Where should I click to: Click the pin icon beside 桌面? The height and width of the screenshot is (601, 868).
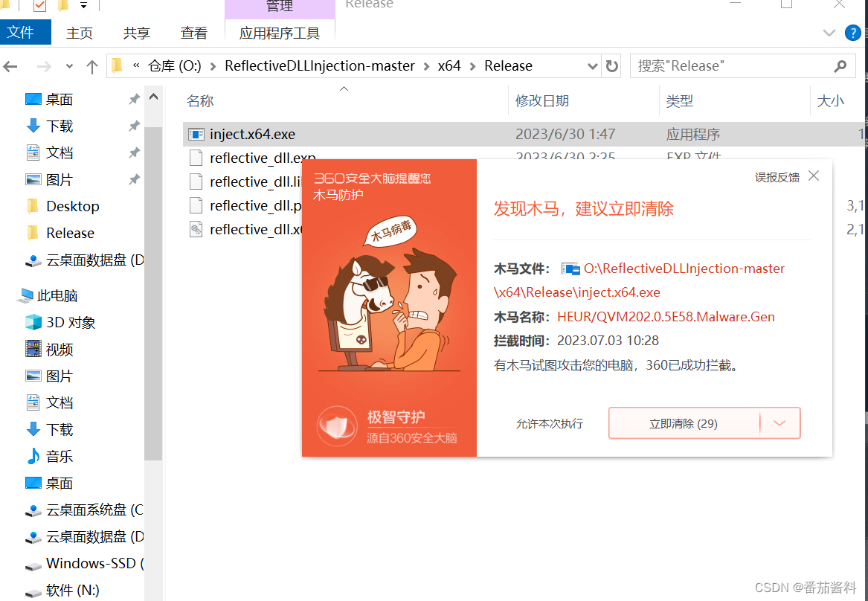pos(134,100)
